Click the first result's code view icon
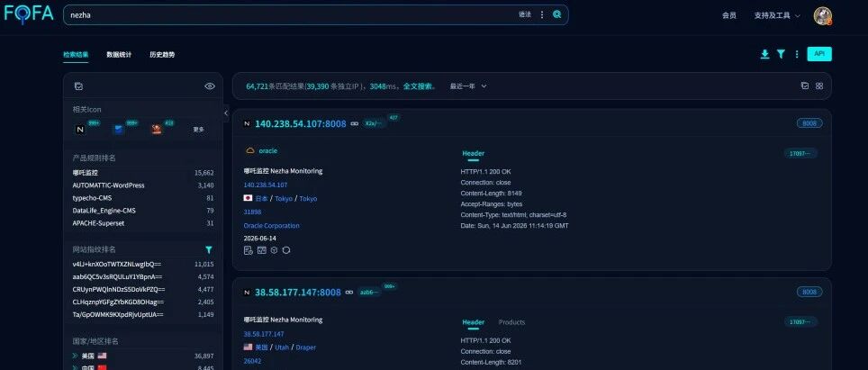Image resolution: width=868 pixels, height=370 pixels. coord(262,250)
